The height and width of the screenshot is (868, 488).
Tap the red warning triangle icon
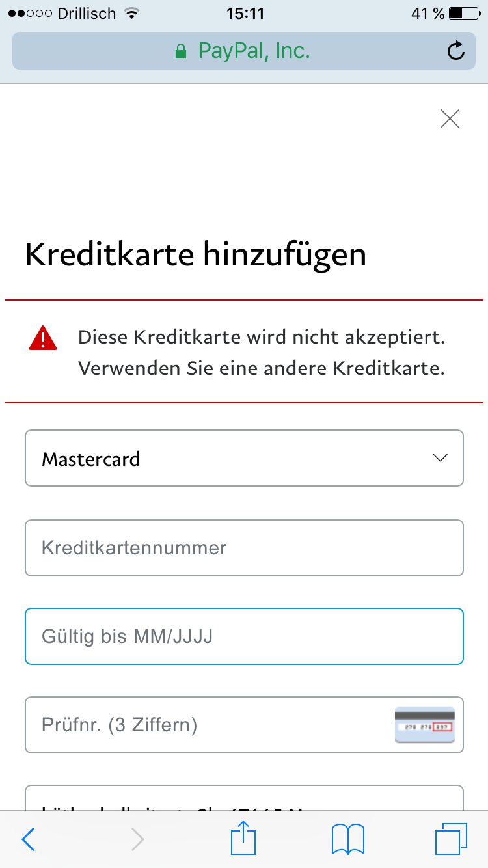(x=43, y=338)
